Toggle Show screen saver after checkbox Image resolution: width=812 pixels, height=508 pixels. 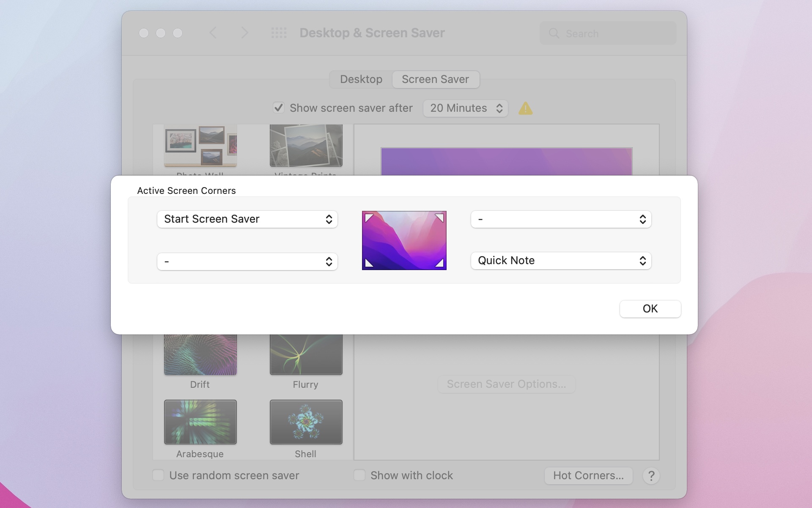278,108
